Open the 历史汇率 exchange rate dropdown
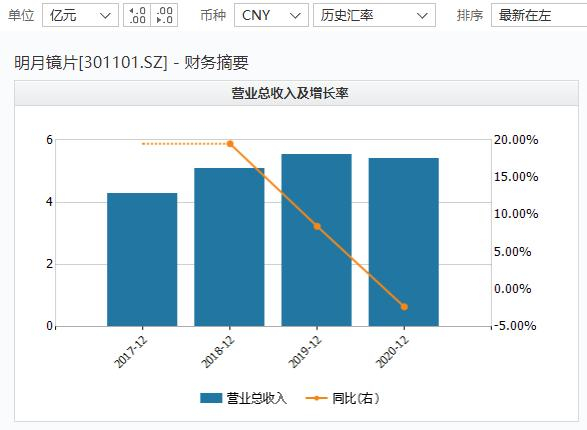Screen dimensions: 587x430 coord(374,15)
